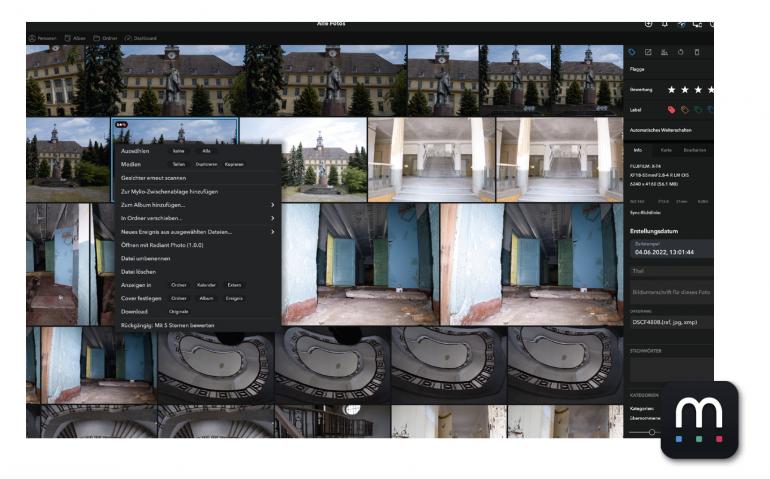Click the add/import plus icon in the title bar
770x479 pixels.
point(648,24)
